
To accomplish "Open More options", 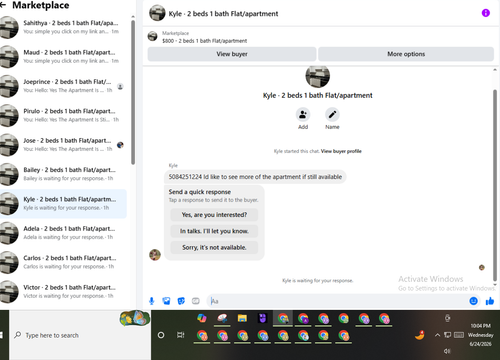I will point(406,54).
